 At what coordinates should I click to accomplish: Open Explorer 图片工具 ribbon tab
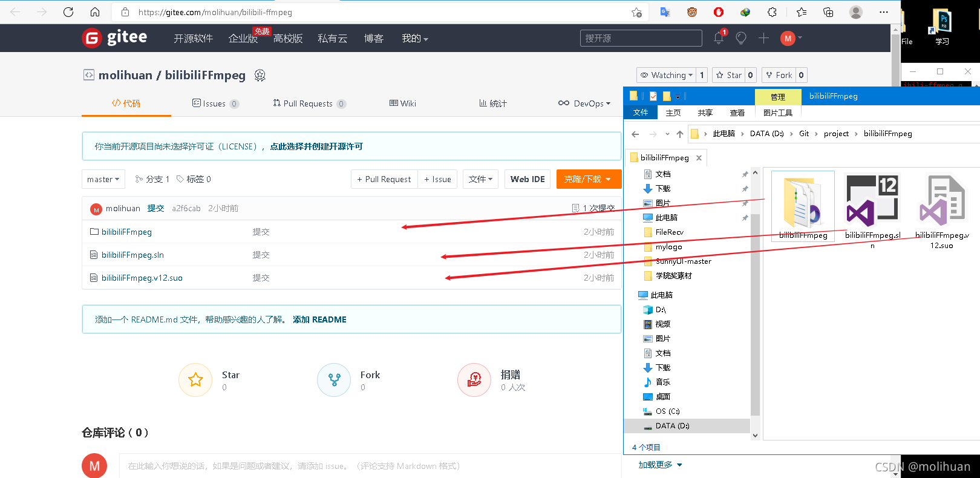point(778,113)
